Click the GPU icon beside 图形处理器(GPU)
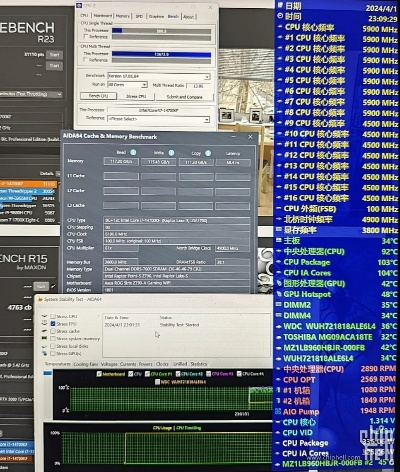Image resolution: width=400 pixels, height=472 pixels. click(x=279, y=283)
